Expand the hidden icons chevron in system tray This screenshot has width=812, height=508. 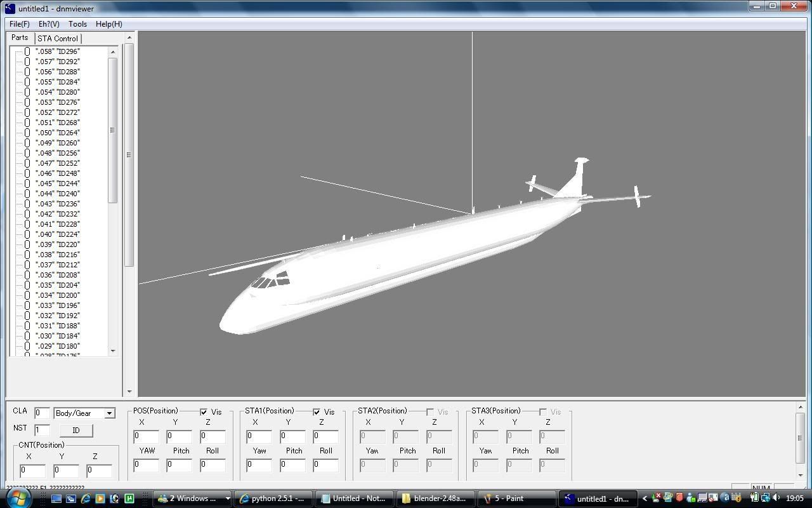click(645, 498)
